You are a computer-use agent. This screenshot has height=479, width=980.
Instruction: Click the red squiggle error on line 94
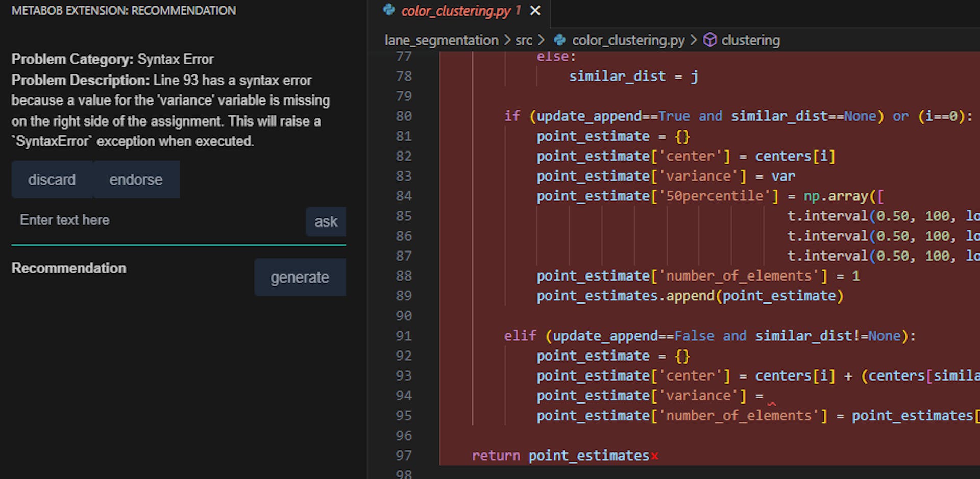(772, 404)
